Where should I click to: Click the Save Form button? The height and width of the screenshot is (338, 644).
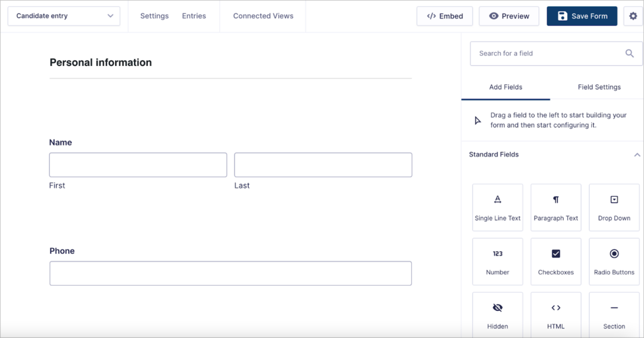click(582, 16)
